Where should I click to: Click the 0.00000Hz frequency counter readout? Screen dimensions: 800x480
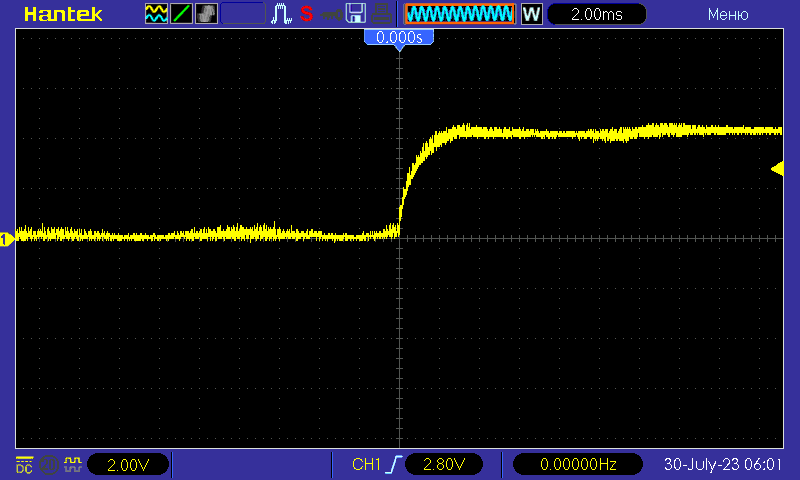578,464
